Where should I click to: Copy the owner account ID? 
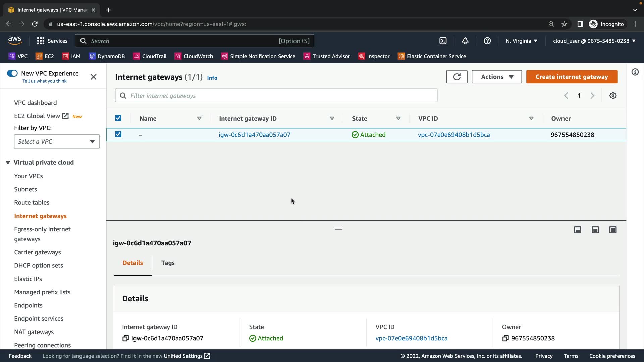coord(505,338)
